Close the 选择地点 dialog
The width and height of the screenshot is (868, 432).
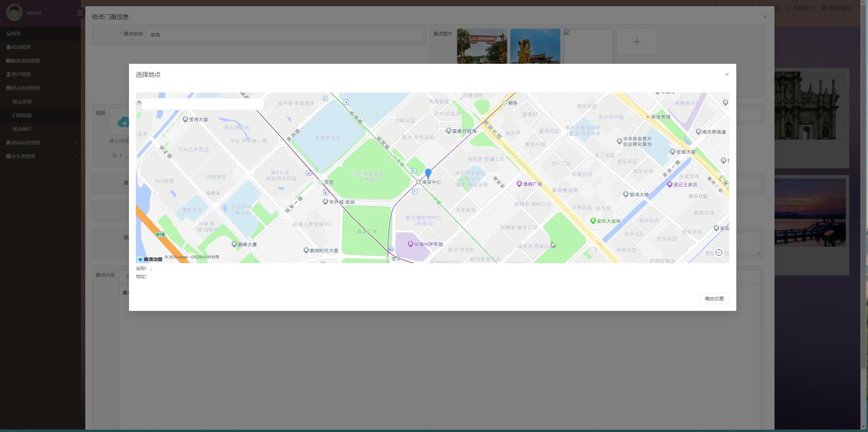(727, 74)
